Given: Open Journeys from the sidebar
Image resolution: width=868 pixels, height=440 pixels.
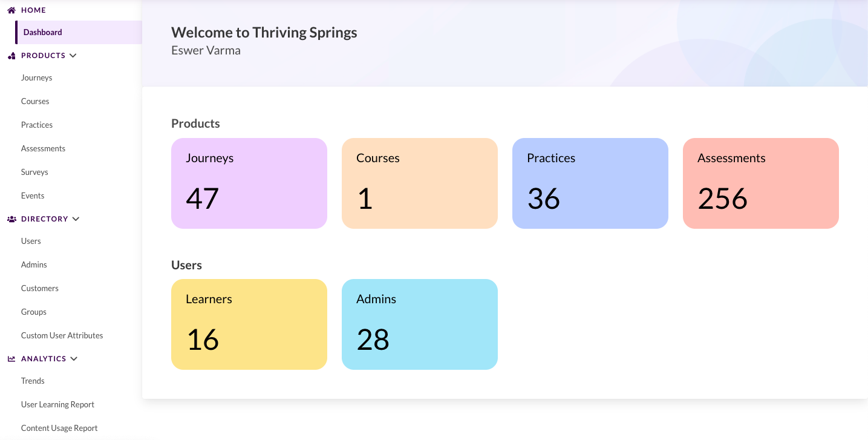Looking at the screenshot, I should [37, 78].
